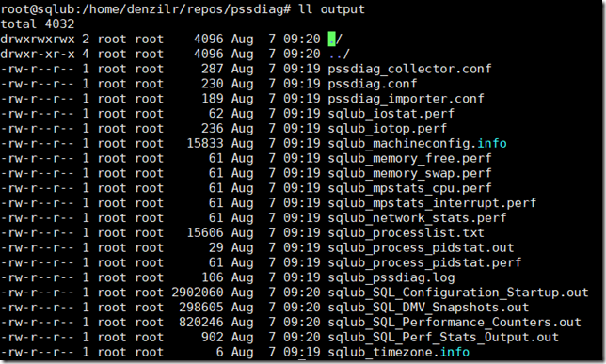Click the green highlighted current directory entry
Screen dimensions: 606x364
pyautogui.click(x=331, y=39)
